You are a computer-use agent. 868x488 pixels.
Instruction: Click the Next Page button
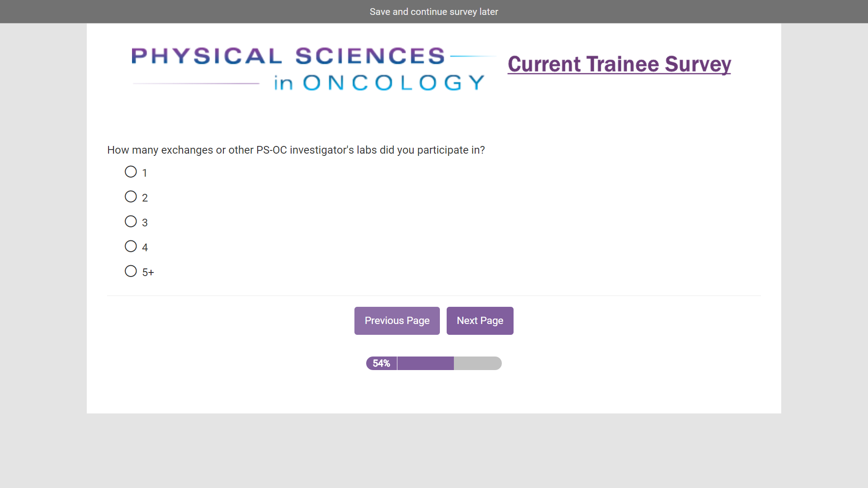point(480,321)
